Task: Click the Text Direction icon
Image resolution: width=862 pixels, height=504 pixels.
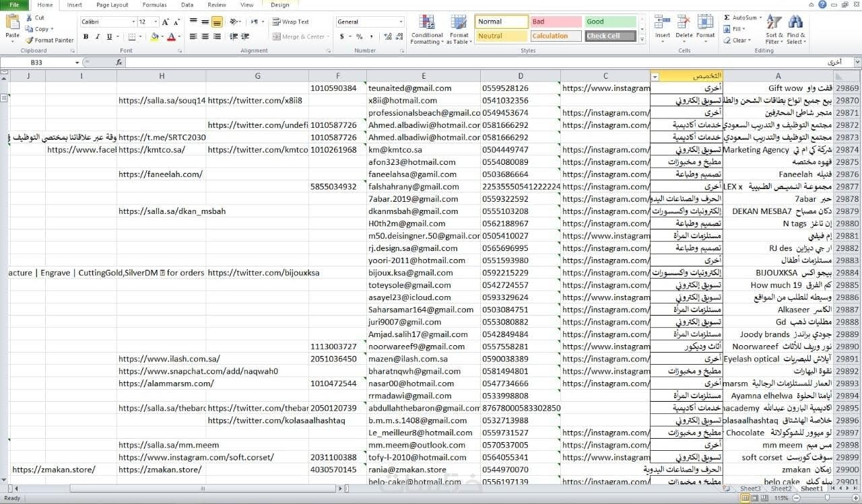Action: pos(256,22)
